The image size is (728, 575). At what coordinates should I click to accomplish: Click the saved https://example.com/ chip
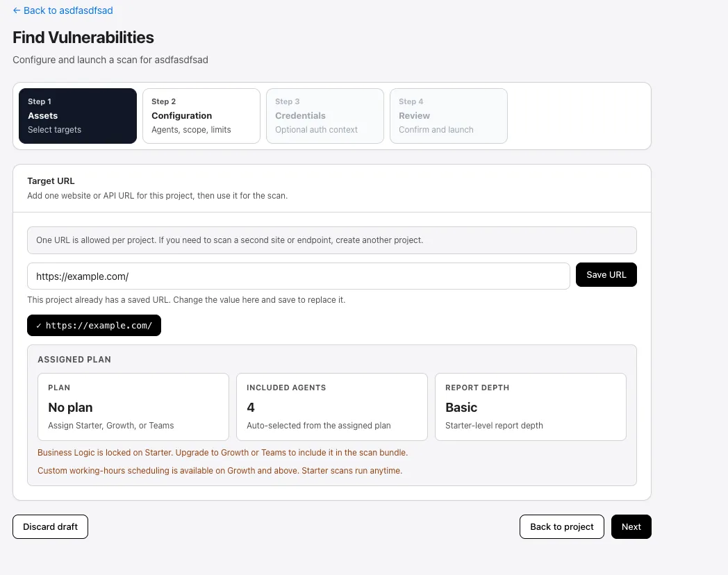point(94,325)
